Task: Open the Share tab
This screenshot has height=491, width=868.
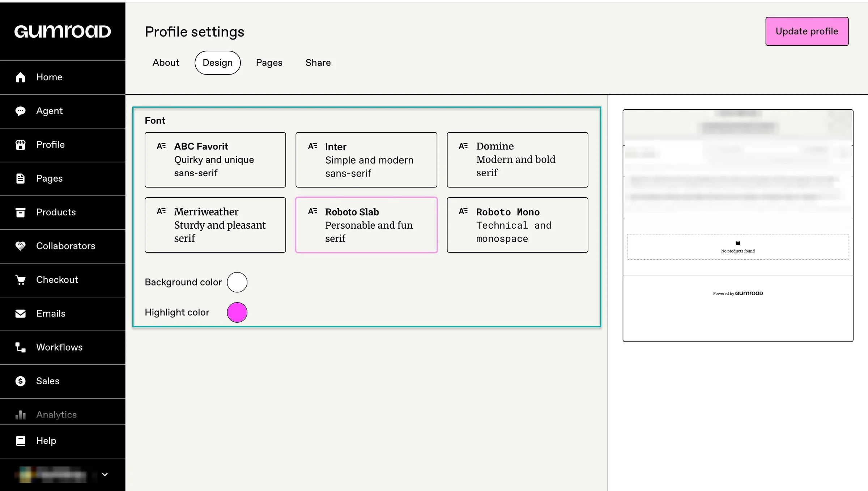Action: pyautogui.click(x=318, y=63)
